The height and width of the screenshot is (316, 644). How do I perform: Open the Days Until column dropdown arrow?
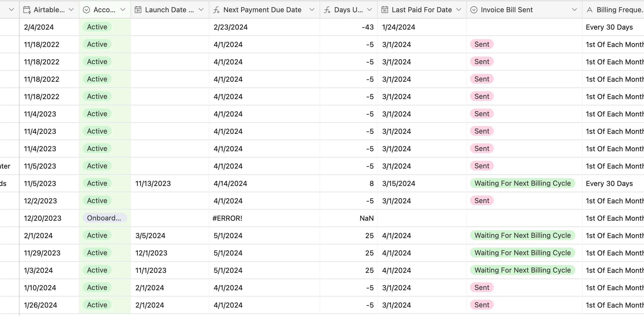tap(370, 10)
